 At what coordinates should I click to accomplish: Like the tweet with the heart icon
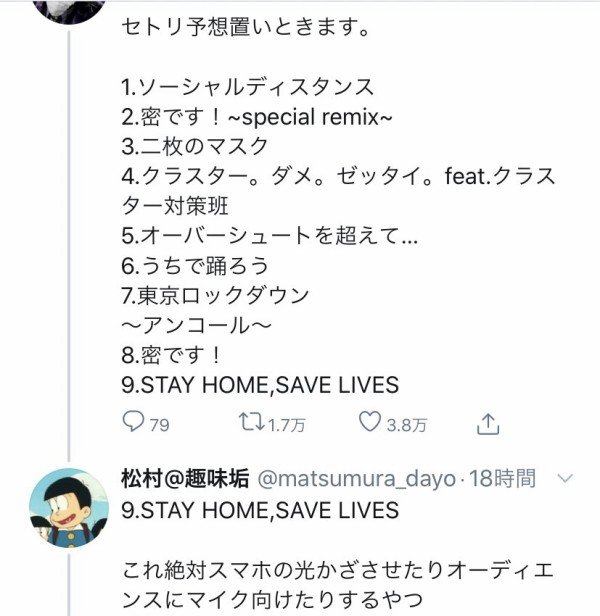[x=369, y=422]
